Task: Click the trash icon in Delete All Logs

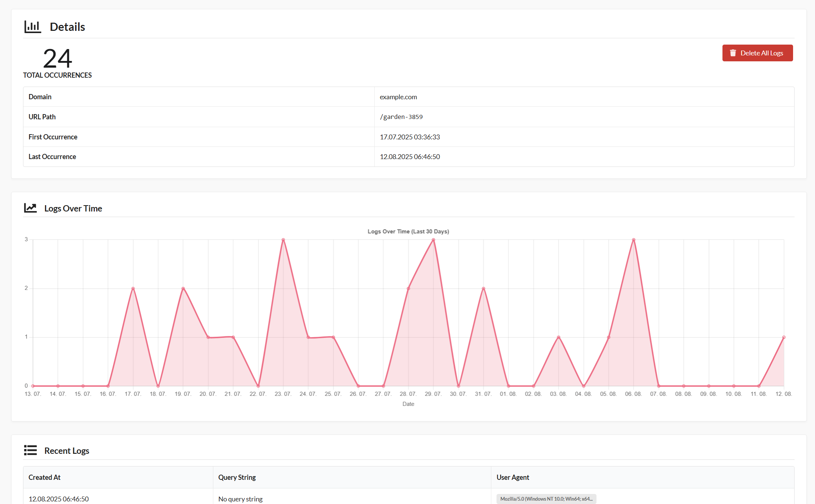Action: tap(732, 53)
